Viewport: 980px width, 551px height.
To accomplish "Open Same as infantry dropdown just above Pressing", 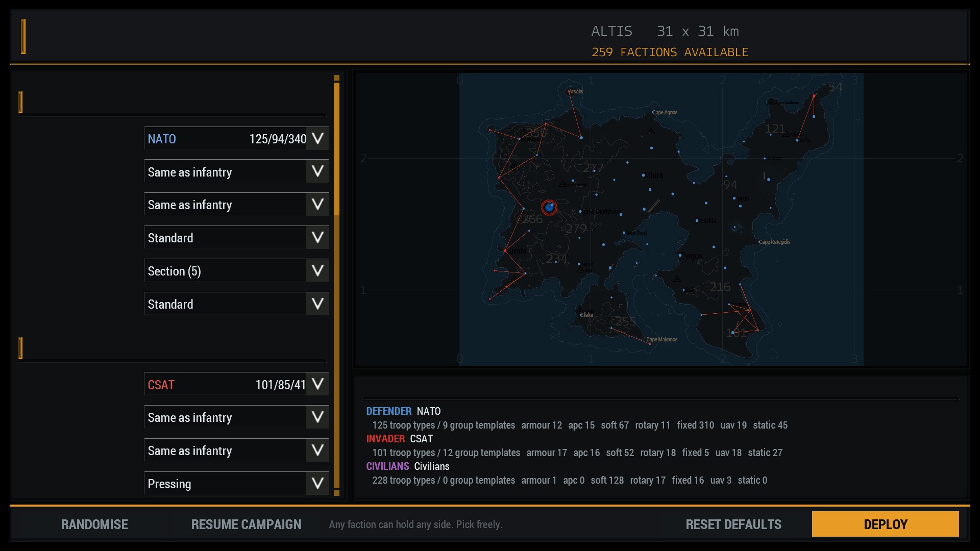I will pyautogui.click(x=236, y=450).
